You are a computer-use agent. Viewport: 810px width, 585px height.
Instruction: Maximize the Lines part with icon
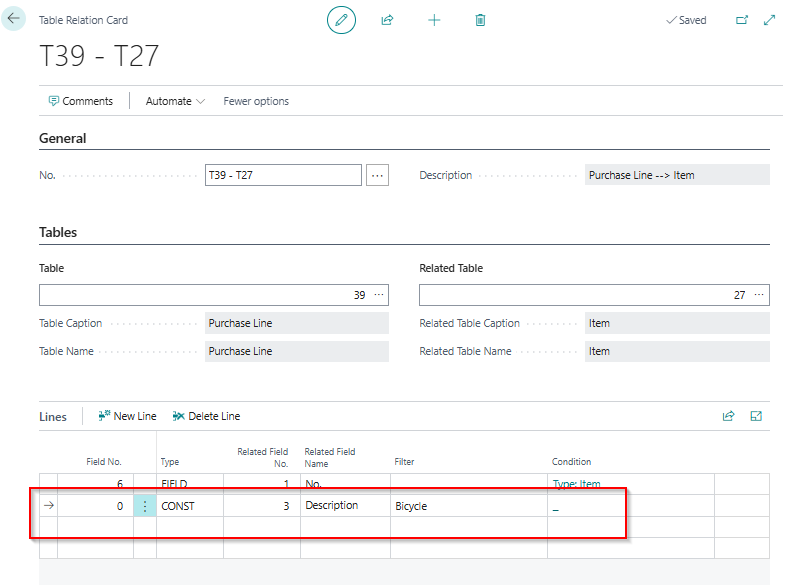[756, 416]
